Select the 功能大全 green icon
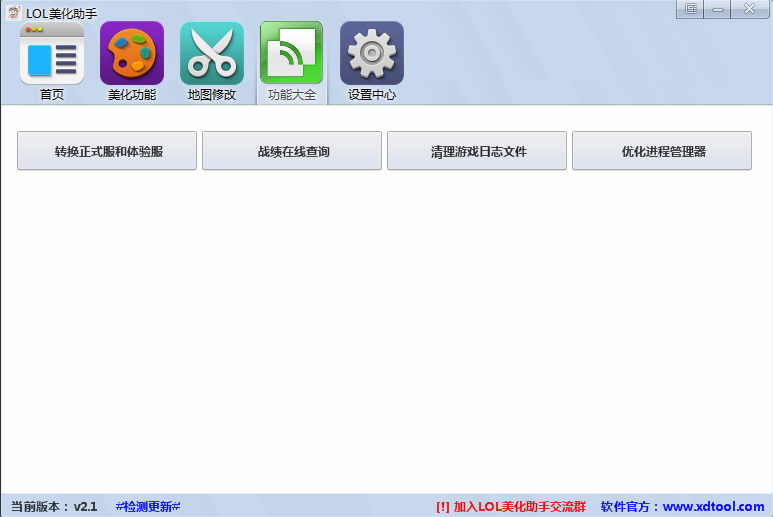 click(x=291, y=53)
